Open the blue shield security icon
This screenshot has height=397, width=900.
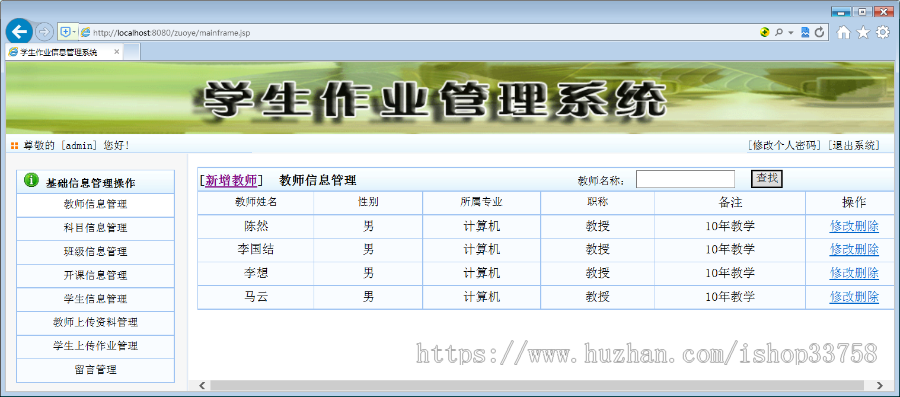click(x=65, y=32)
